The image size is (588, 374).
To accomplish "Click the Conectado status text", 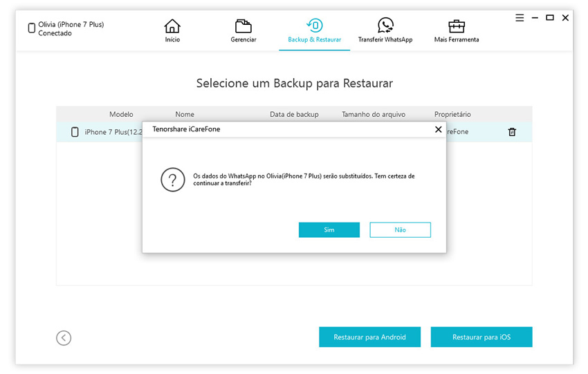I will 55,33.
